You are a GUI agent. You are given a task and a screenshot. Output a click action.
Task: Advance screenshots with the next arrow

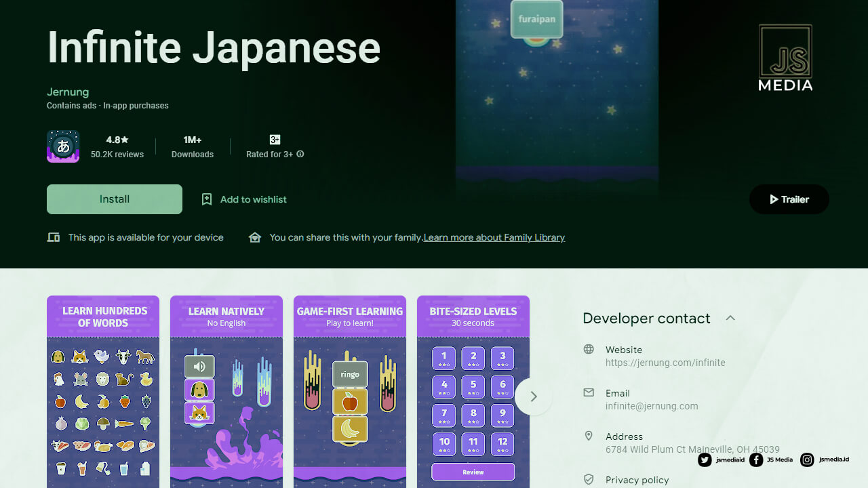(x=534, y=396)
